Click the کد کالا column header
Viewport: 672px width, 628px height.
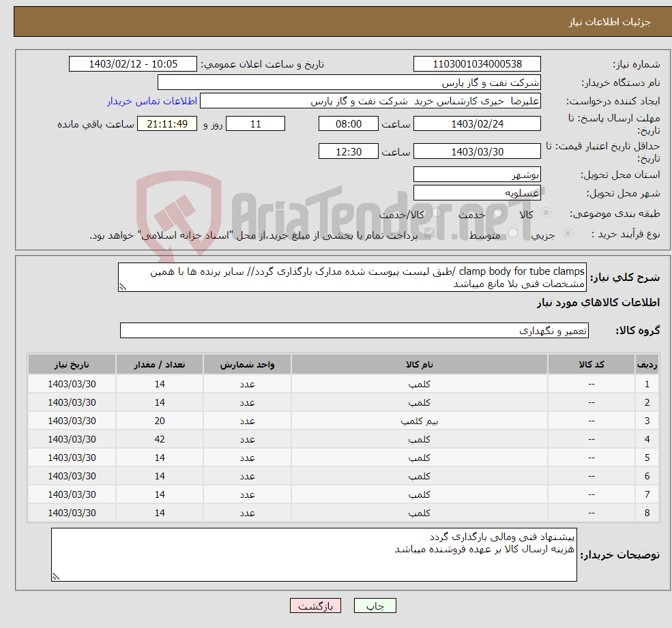pyautogui.click(x=591, y=364)
